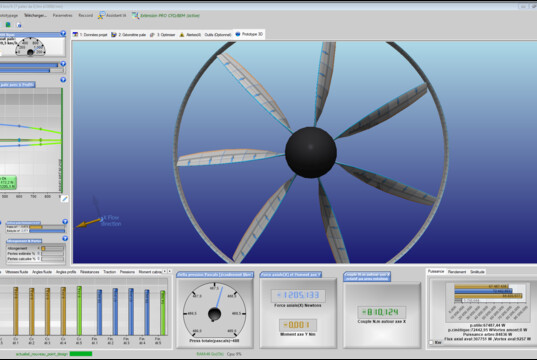The width and height of the screenshot is (537, 360).
Task: Click the X Flow direction arrow
Action: pyautogui.click(x=88, y=223)
